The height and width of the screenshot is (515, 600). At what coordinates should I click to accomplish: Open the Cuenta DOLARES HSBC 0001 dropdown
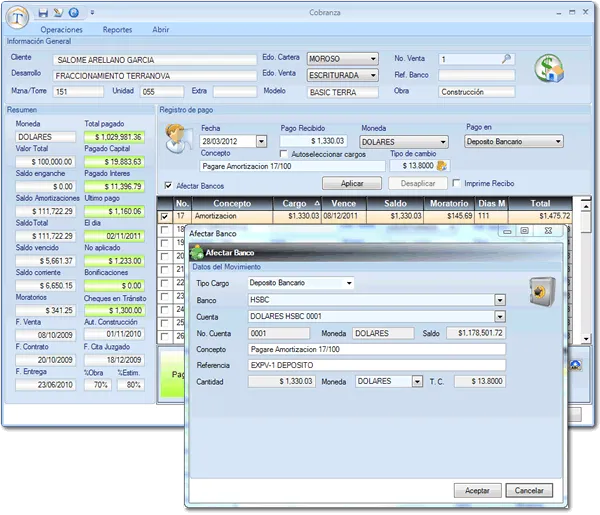(x=500, y=316)
